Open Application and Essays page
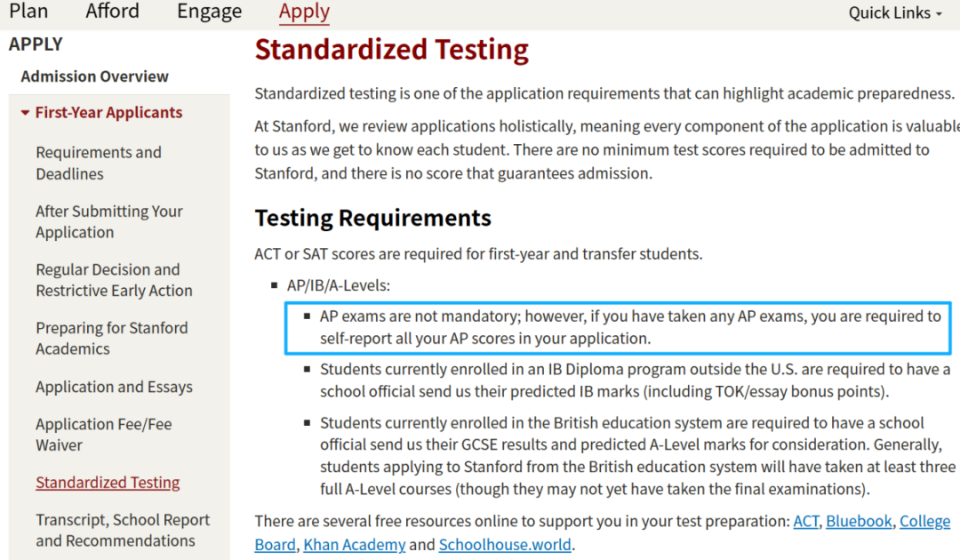960x560 pixels. pyautogui.click(x=114, y=387)
